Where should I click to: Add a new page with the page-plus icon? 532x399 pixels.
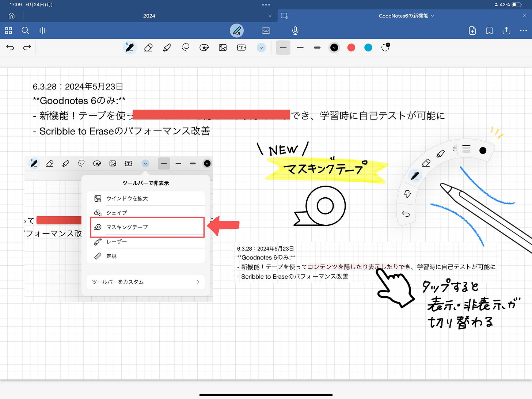coord(472,31)
